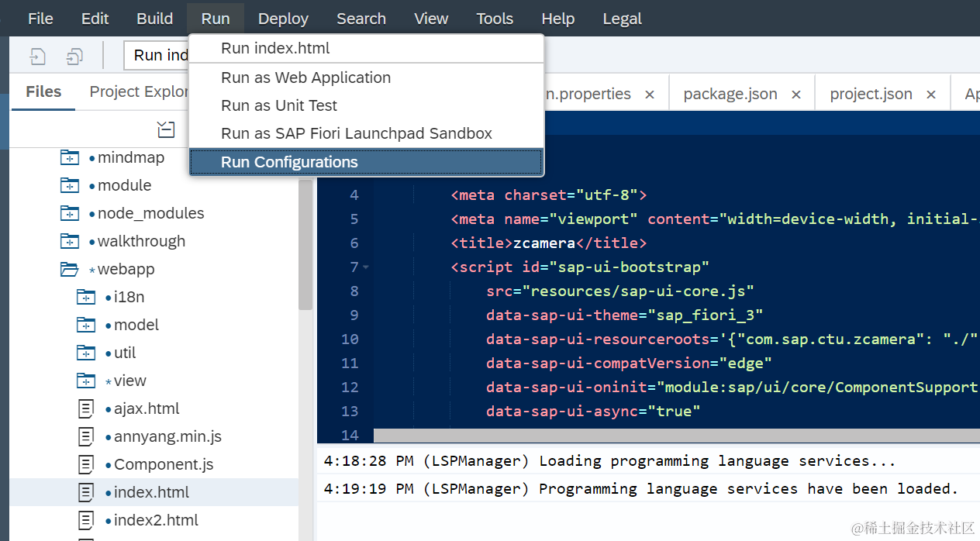Screen dimensions: 980x541
Task: Open Component.js file
Action: [x=164, y=464]
